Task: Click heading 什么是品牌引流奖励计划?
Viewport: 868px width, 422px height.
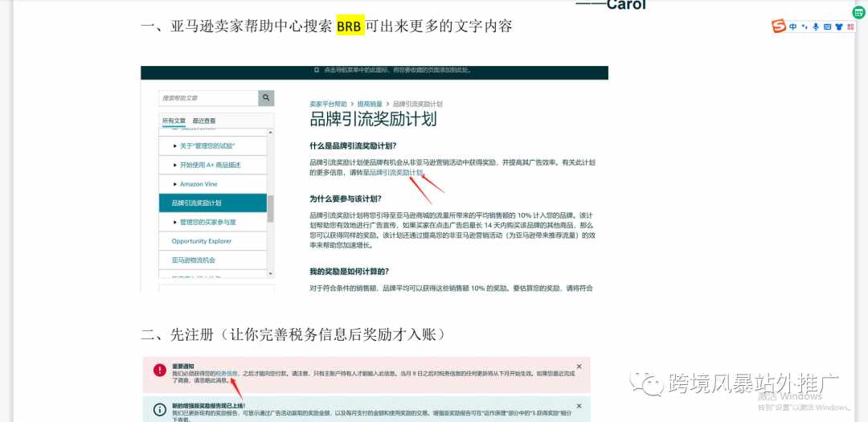Action: (x=353, y=146)
